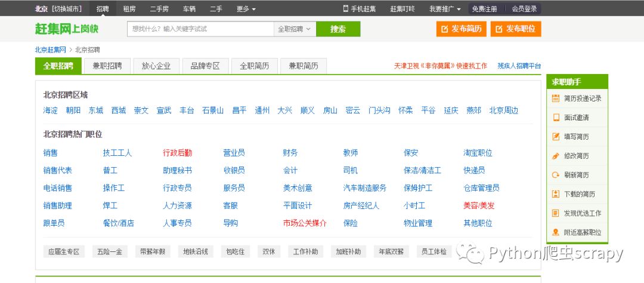Open 车辆 in the top navigation
The height and width of the screenshot is (283, 644).
coord(190,8)
